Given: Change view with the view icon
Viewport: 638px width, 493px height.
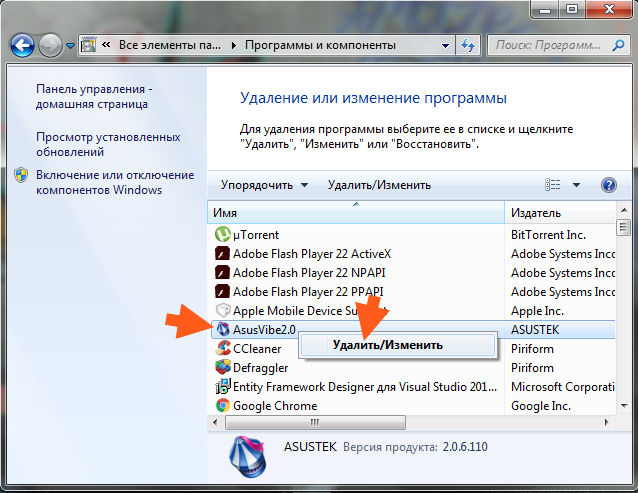Looking at the screenshot, I should [x=553, y=185].
